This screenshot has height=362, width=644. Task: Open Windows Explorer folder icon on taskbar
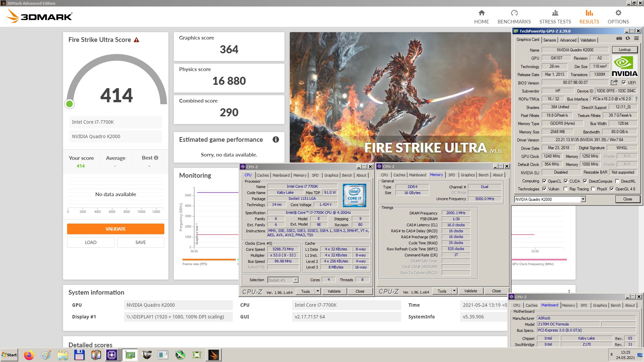point(62,355)
